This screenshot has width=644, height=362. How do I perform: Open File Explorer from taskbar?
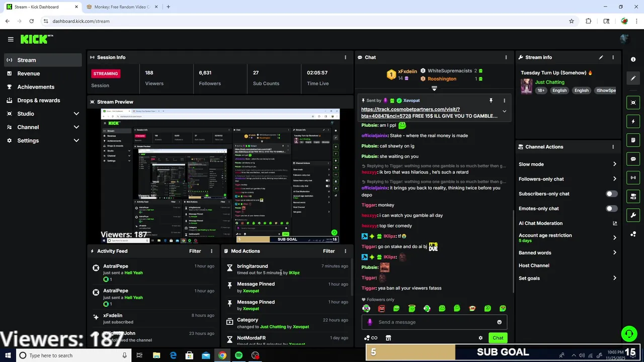156,355
